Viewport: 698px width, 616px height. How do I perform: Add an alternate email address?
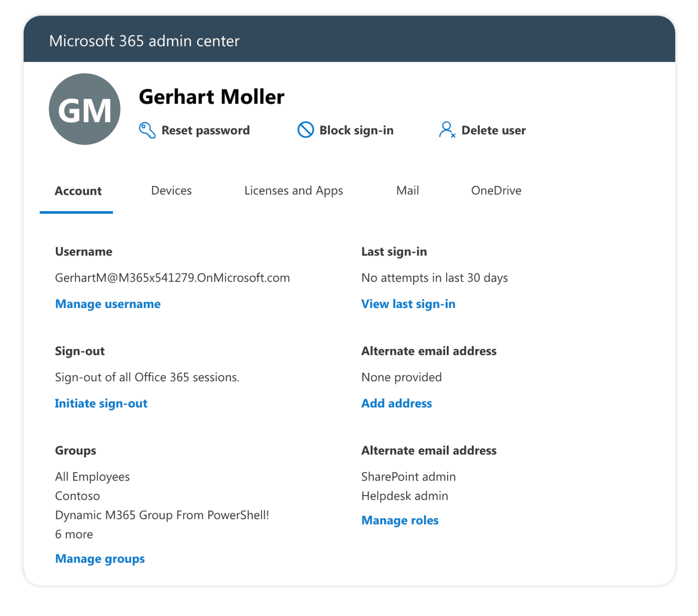(x=396, y=403)
